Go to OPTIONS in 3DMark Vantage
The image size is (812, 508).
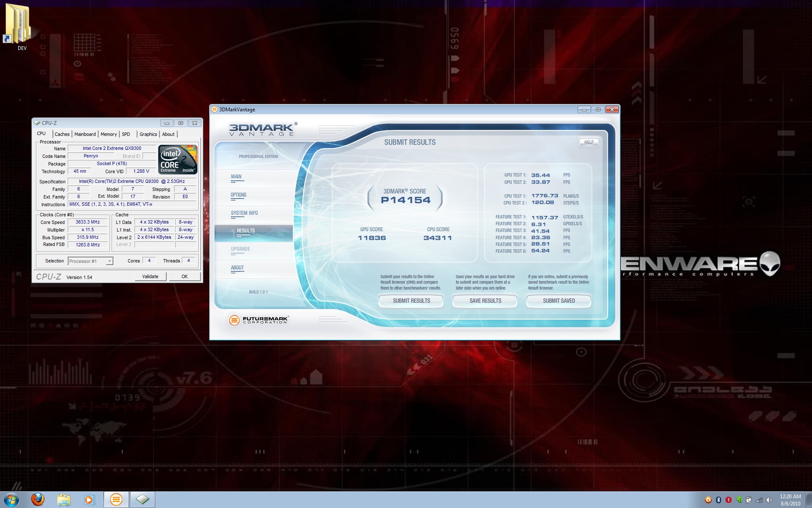pyautogui.click(x=239, y=195)
